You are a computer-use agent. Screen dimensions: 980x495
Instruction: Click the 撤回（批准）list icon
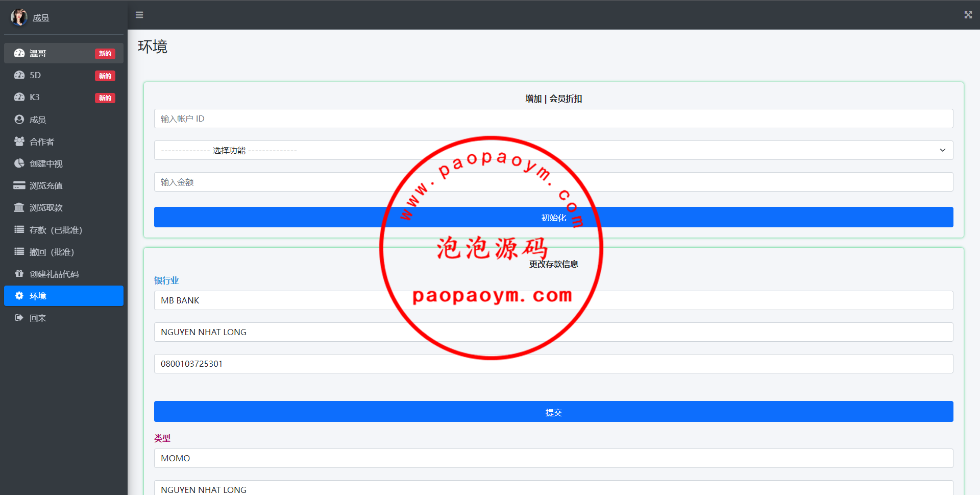point(19,252)
